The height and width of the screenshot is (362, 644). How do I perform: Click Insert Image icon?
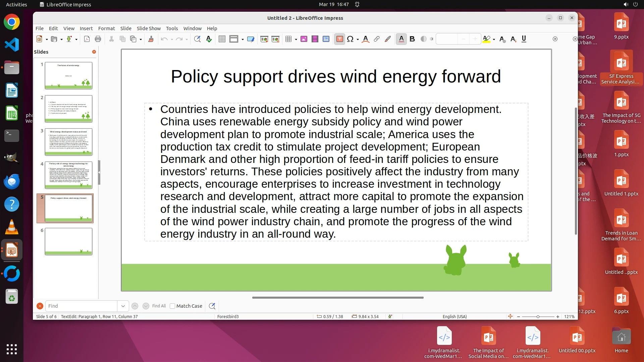304,39
